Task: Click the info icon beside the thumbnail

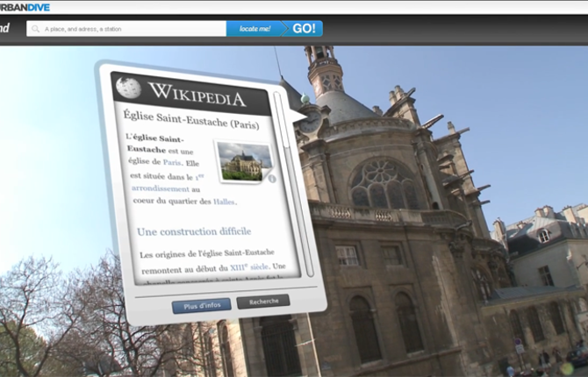Action: 272,179
